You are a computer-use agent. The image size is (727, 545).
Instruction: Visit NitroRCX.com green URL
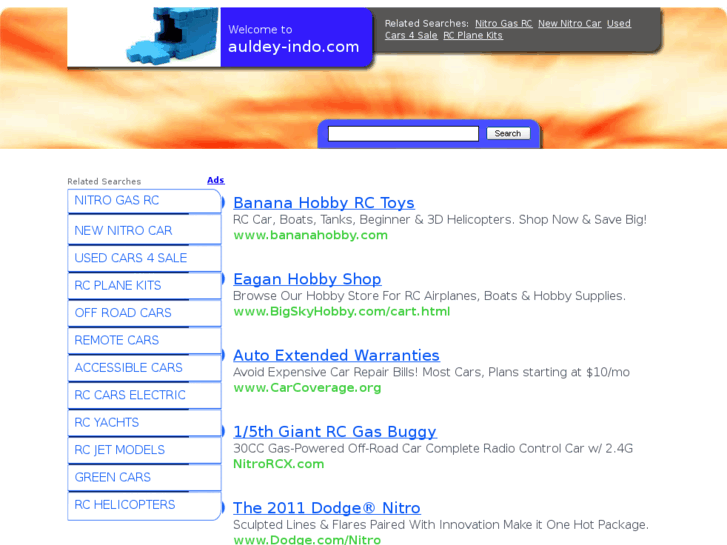coord(278,464)
